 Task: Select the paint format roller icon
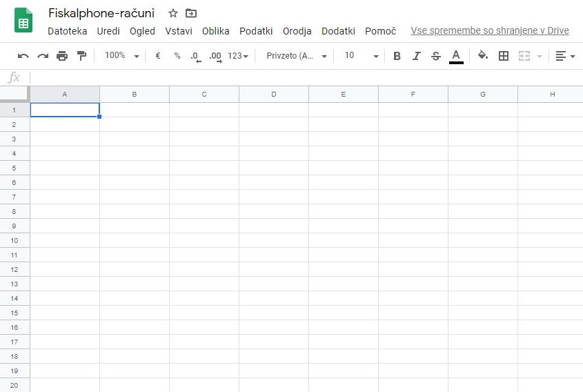81,56
